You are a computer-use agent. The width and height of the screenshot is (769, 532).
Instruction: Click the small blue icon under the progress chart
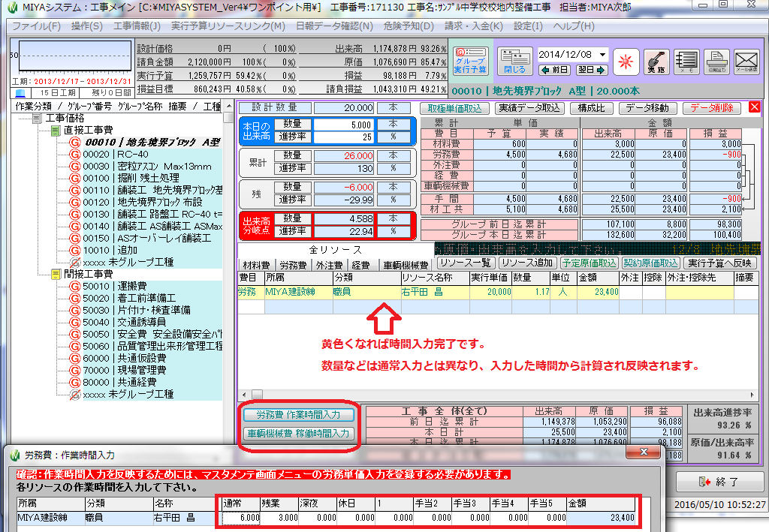tap(20, 92)
